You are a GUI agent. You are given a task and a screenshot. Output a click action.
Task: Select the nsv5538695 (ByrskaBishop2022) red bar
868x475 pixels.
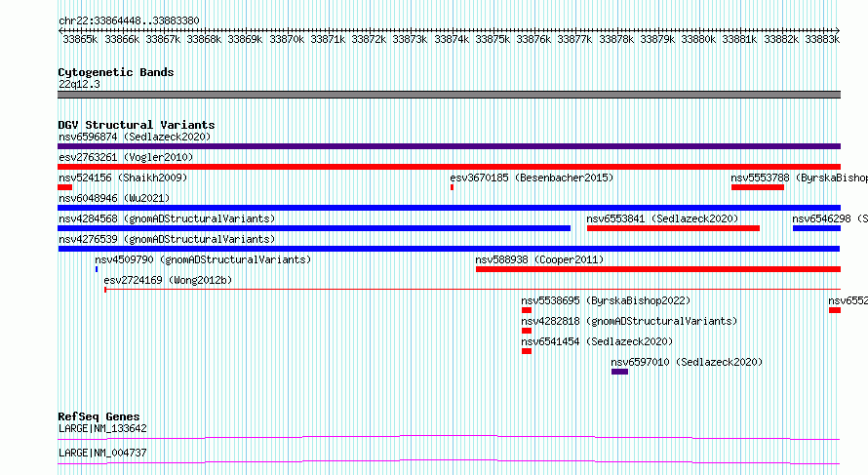527,310
